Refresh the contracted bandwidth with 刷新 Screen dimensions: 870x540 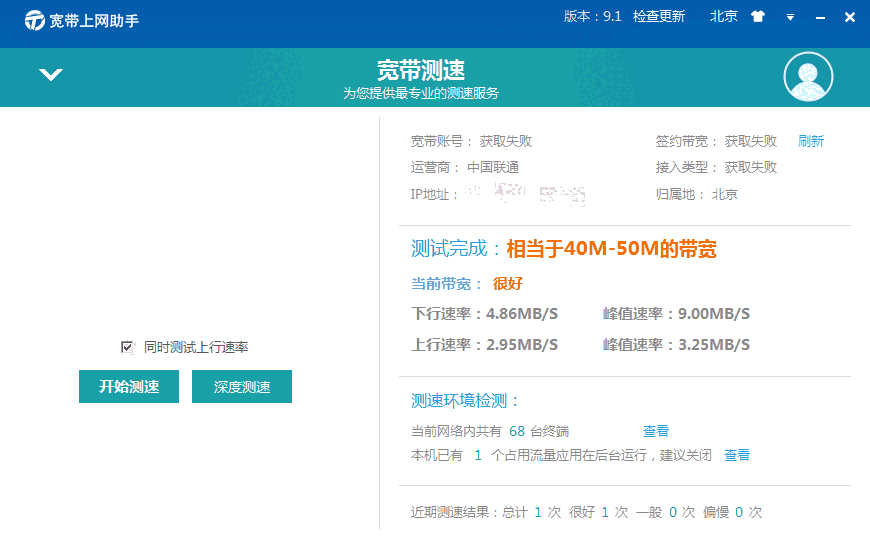pyautogui.click(x=811, y=141)
